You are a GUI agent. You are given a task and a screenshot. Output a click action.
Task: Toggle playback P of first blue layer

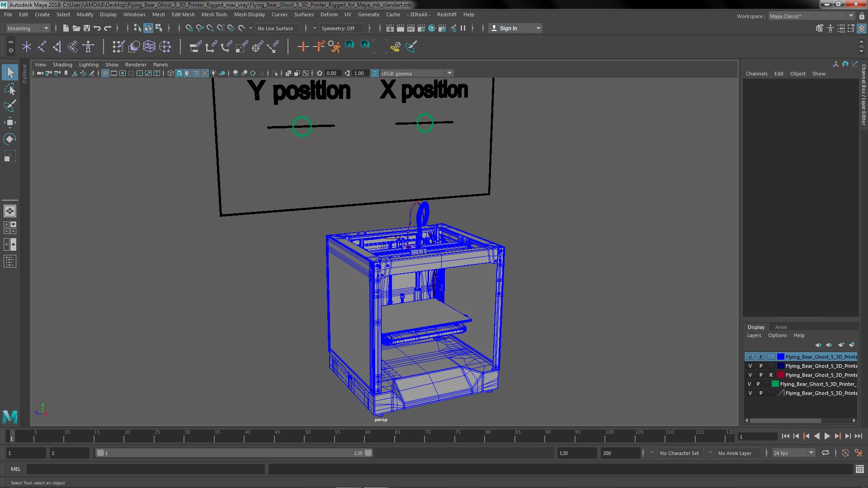[x=761, y=357]
